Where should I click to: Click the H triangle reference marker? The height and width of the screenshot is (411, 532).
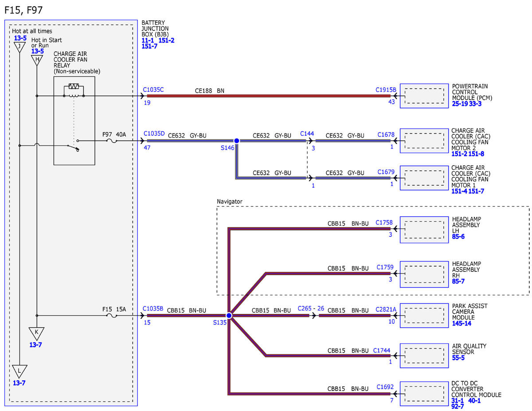[x=37, y=60]
